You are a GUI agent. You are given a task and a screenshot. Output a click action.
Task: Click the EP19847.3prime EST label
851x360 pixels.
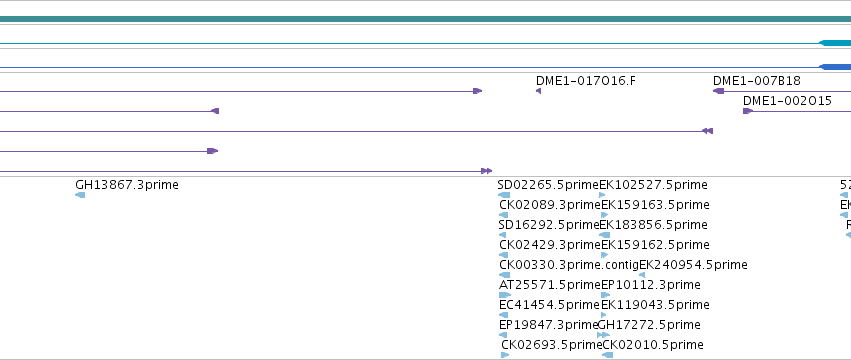(548, 325)
